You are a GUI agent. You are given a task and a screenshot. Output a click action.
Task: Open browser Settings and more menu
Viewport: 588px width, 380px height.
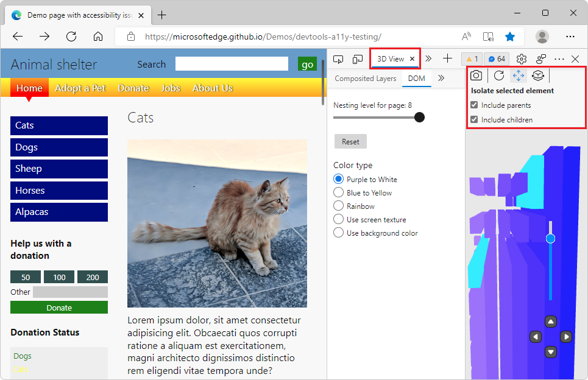pos(570,37)
